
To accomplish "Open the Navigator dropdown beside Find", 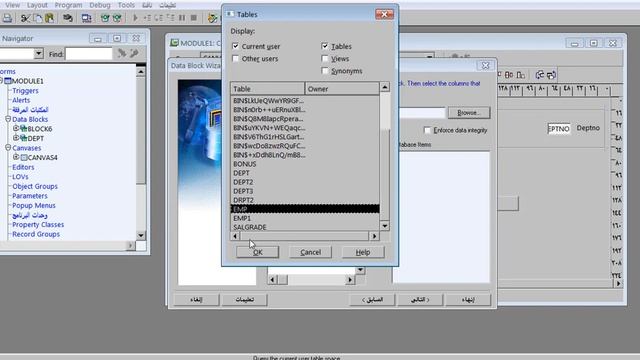I will tap(38, 53).
